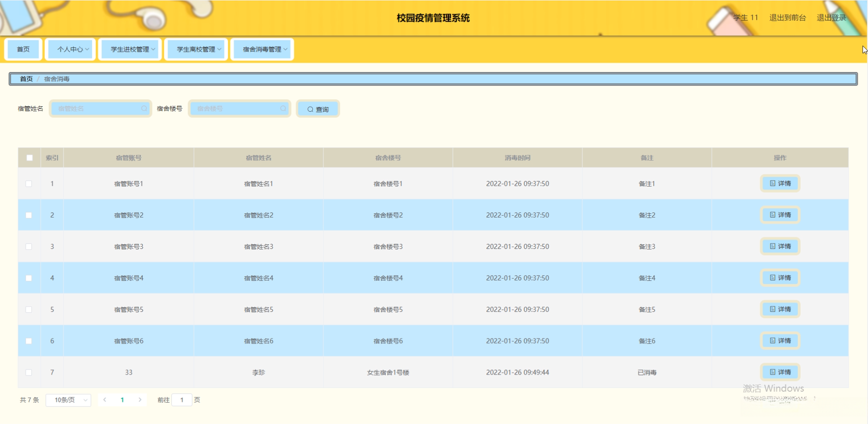Click the 首页 breadcrumb link
Viewport: 868px width, 424px height.
[26, 79]
